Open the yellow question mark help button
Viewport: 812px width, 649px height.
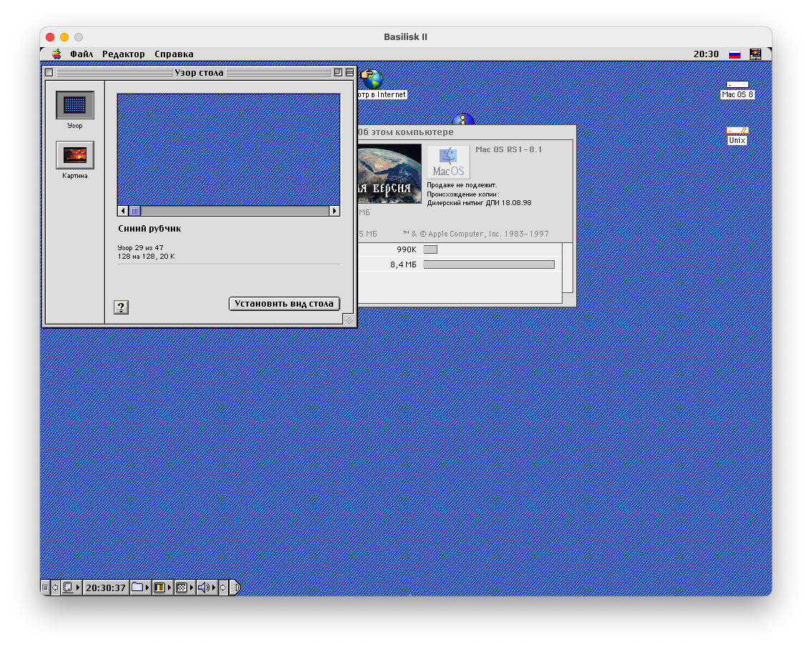pos(121,307)
